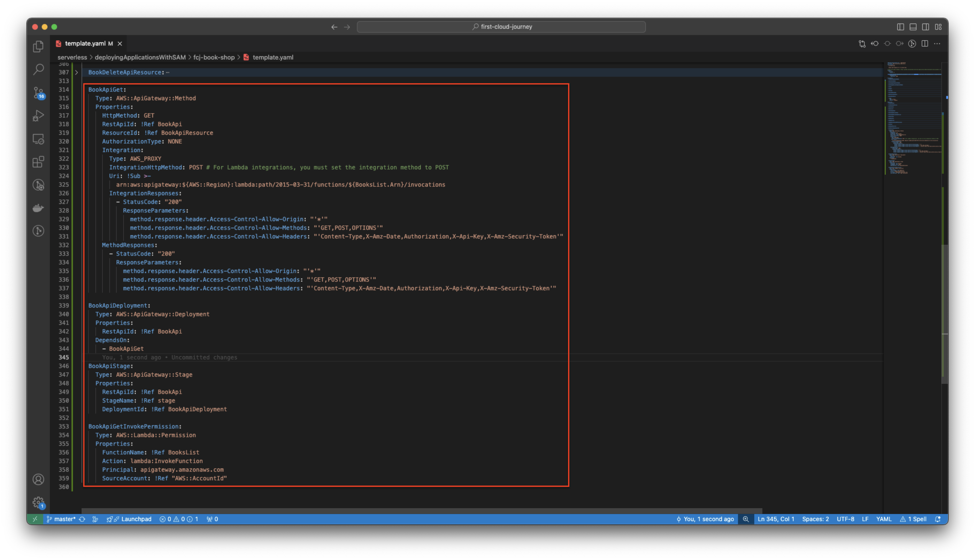Open the master branch picker

(x=61, y=519)
